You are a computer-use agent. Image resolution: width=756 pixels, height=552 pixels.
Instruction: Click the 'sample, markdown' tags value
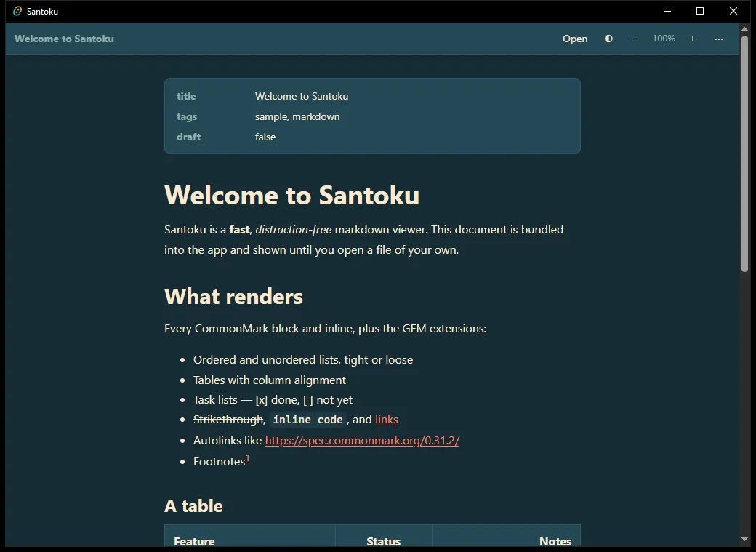coord(297,117)
